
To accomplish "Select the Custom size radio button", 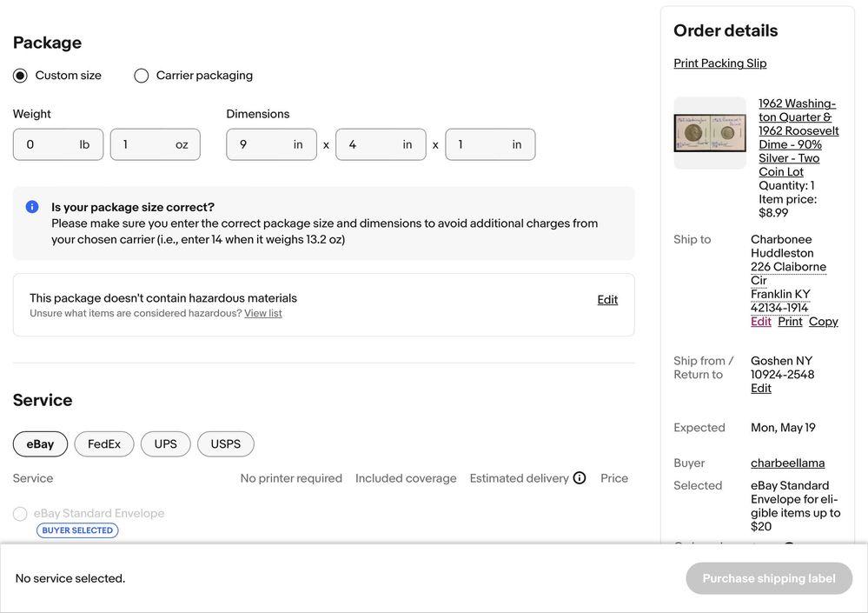I will click(20, 76).
